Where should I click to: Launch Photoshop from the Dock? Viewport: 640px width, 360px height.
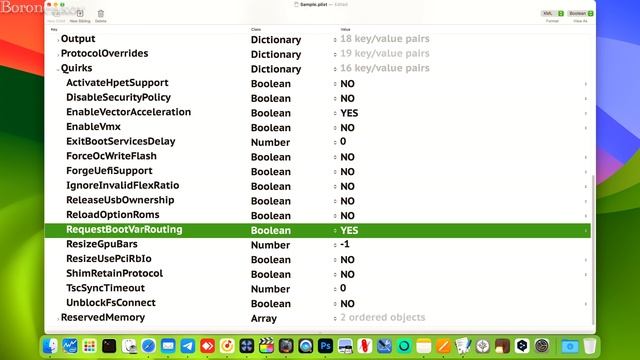point(325,346)
